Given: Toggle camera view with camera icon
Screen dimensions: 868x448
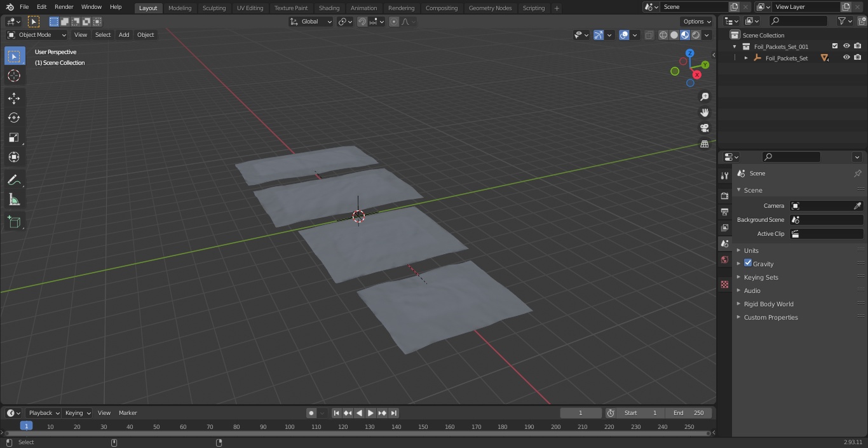Looking at the screenshot, I should [704, 128].
